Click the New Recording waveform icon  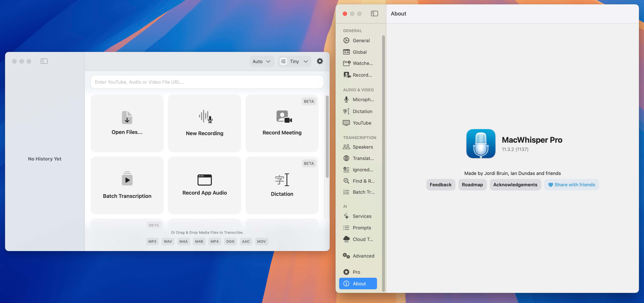coord(205,117)
